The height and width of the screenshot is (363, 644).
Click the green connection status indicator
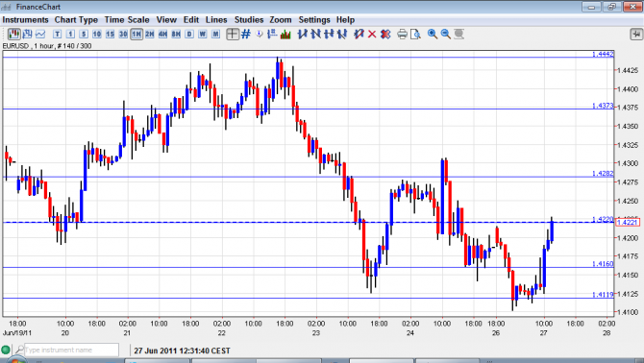coord(6,350)
